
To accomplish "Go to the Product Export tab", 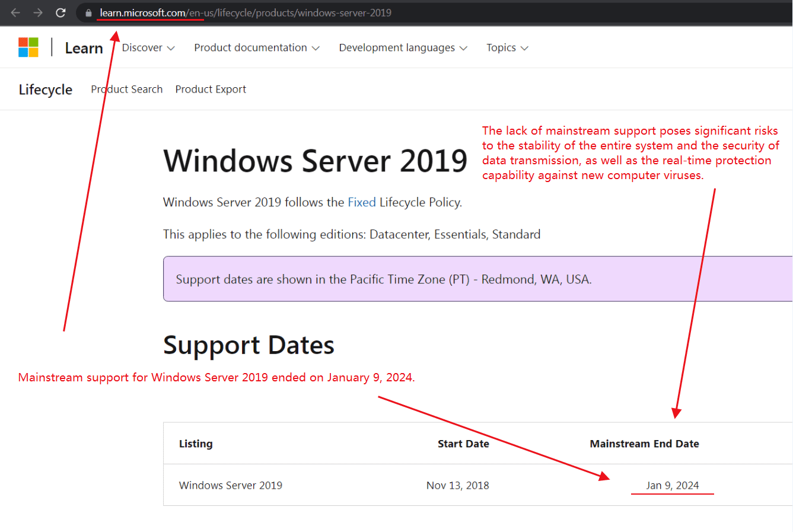I will coord(211,90).
